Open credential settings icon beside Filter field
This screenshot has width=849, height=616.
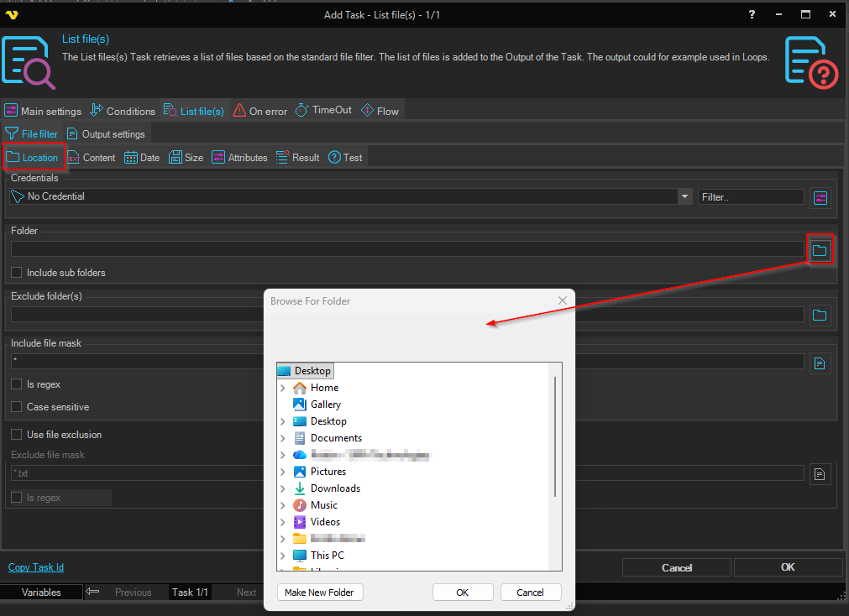pyautogui.click(x=820, y=197)
